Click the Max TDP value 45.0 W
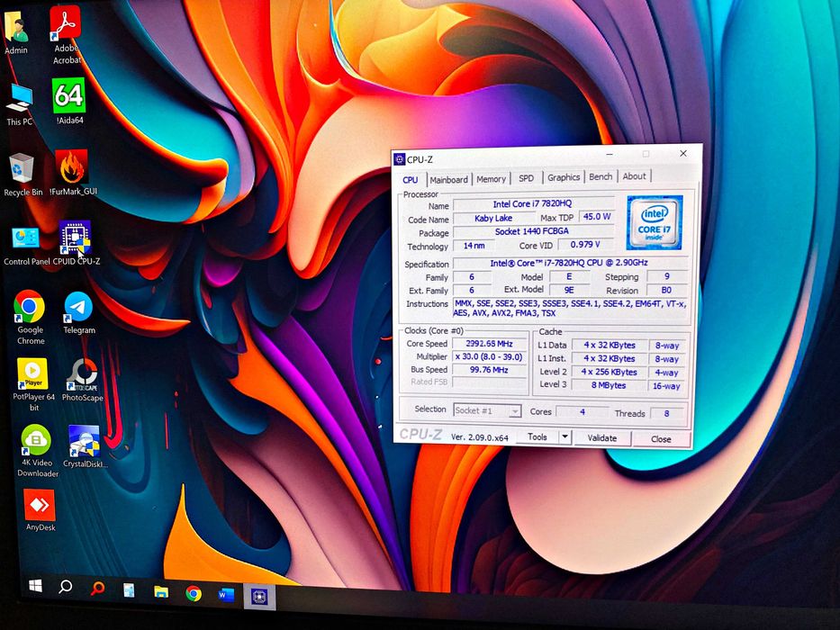The width and height of the screenshot is (840, 630). click(x=597, y=216)
